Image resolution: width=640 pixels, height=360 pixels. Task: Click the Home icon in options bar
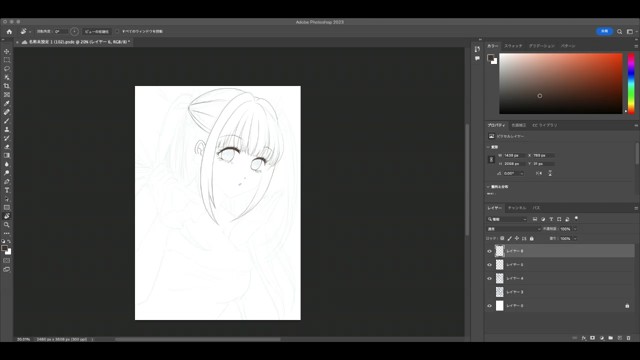pyautogui.click(x=9, y=31)
